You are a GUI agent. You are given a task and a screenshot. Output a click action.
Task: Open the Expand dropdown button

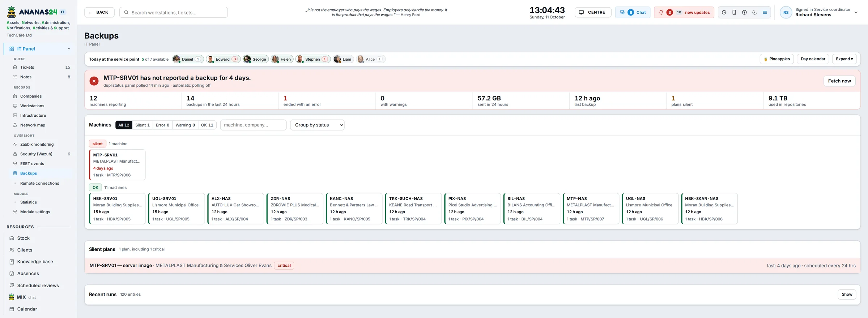(844, 59)
